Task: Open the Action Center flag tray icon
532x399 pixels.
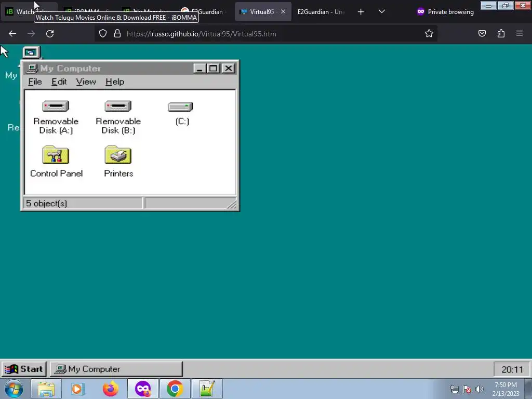Action: click(x=467, y=389)
